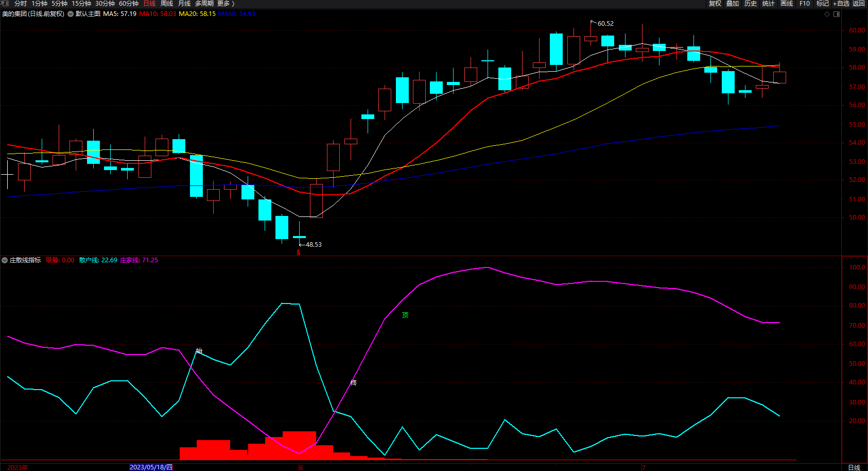Select the 日线 daily period
Screen dimensions: 868x471
[149, 4]
